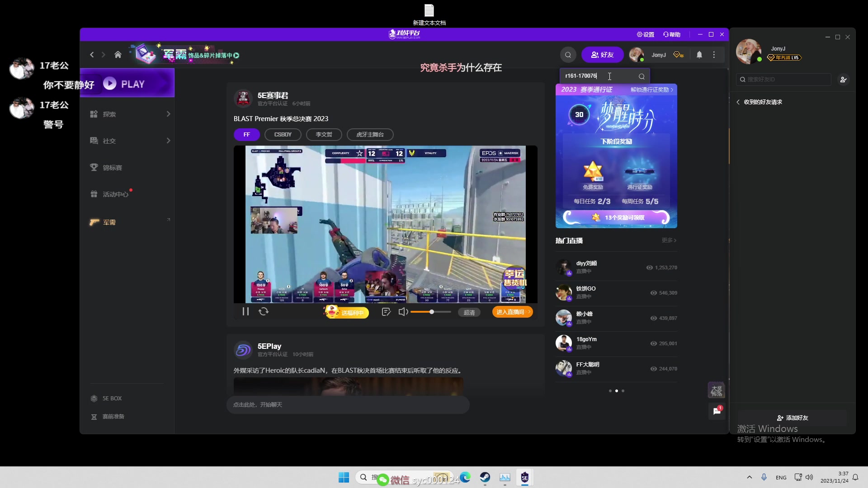Mute the stream volume icon
Screen dimensions: 868x488
click(403, 312)
